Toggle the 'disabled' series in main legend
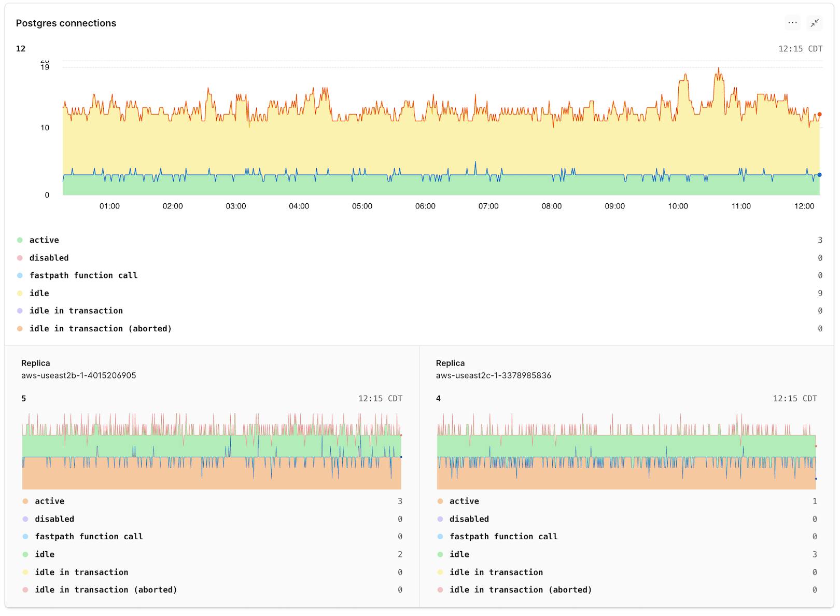 click(x=49, y=258)
